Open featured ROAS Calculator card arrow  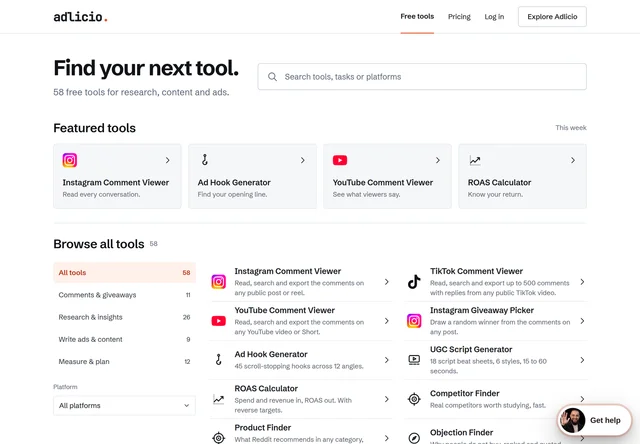(573, 160)
